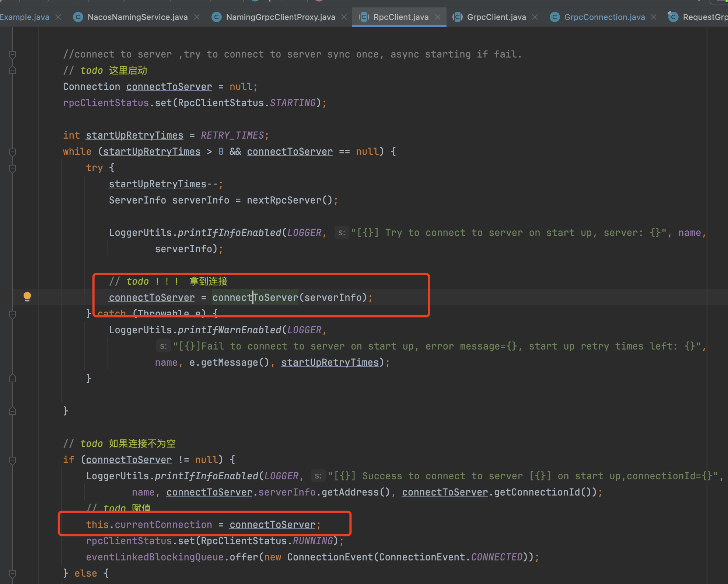Click the 's:' parameter hint before 'Success to connect'
Image resolution: width=728 pixels, height=584 pixels.
coord(318,476)
